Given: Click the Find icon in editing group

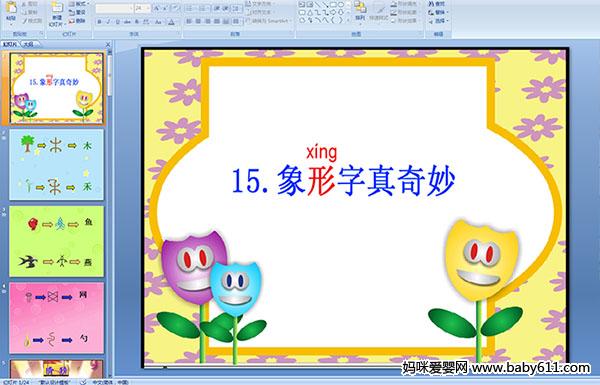Looking at the screenshot, I should point(437,4).
